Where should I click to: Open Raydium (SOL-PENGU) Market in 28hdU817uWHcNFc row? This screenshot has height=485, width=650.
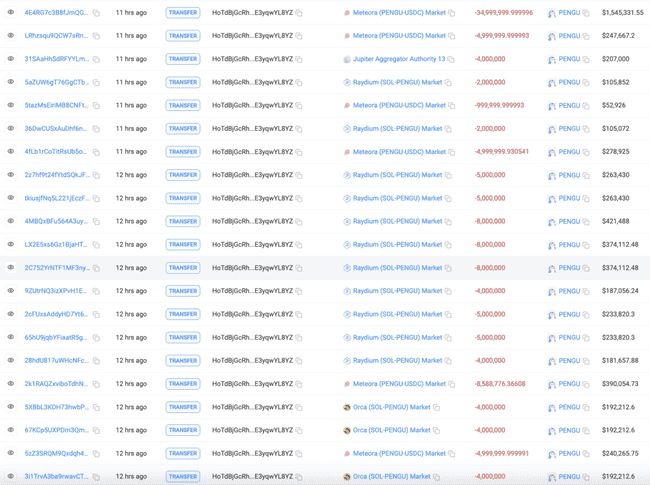(x=397, y=361)
